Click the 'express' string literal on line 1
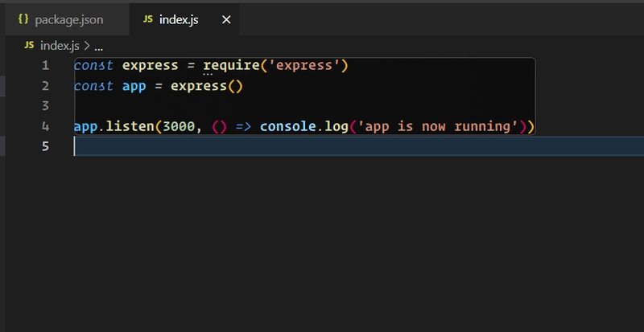Viewport: 644px width, 332px height. point(303,65)
